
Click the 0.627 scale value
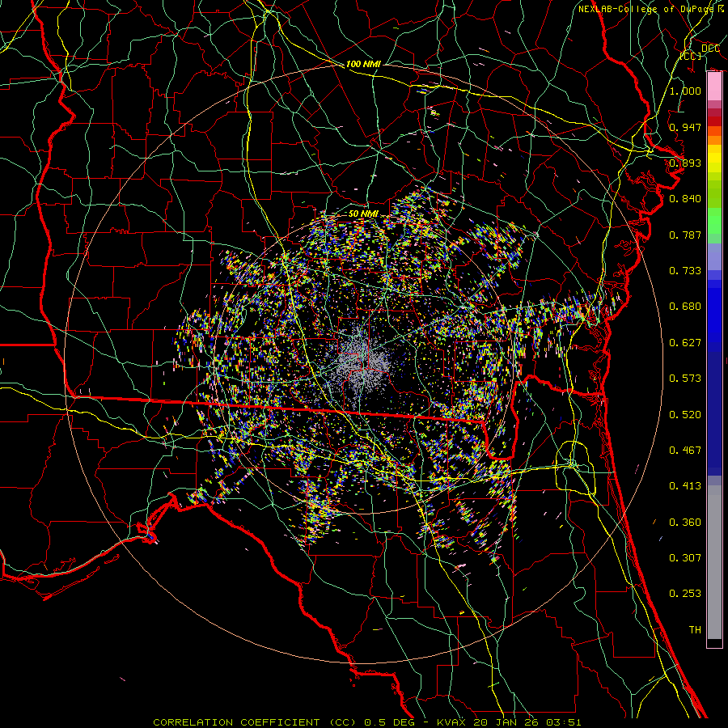tap(685, 343)
